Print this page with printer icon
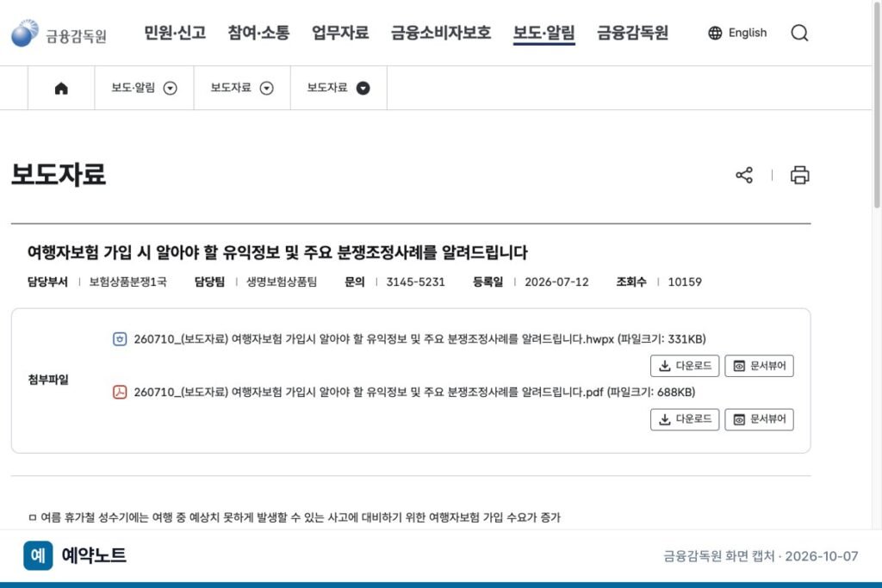Screen dimensions: 882x588 (800, 175)
